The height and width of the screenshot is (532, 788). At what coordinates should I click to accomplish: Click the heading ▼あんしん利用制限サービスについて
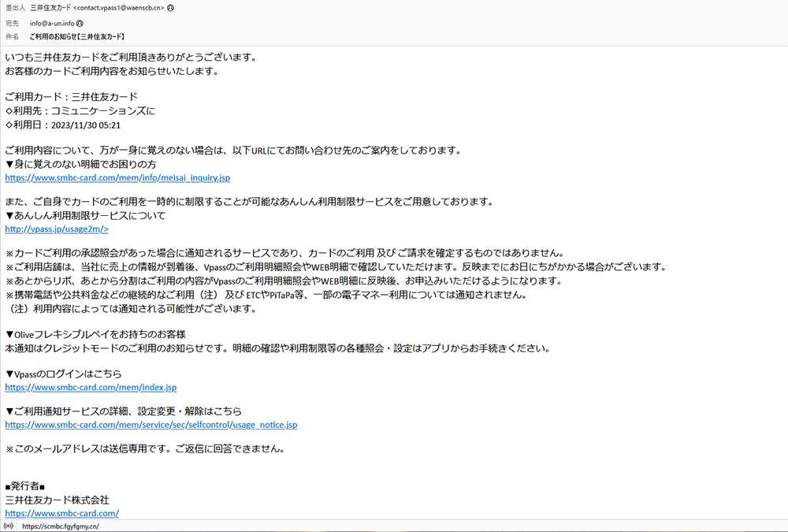85,215
